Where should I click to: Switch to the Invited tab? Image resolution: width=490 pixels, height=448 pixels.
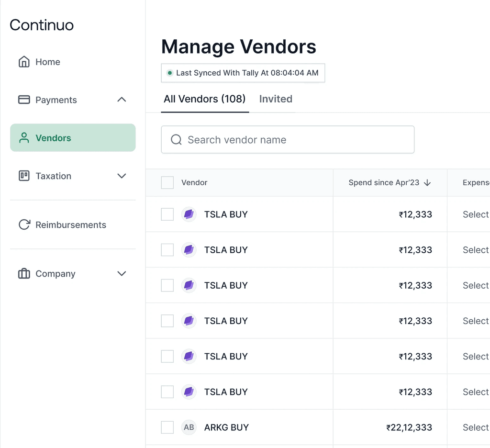pos(276,99)
